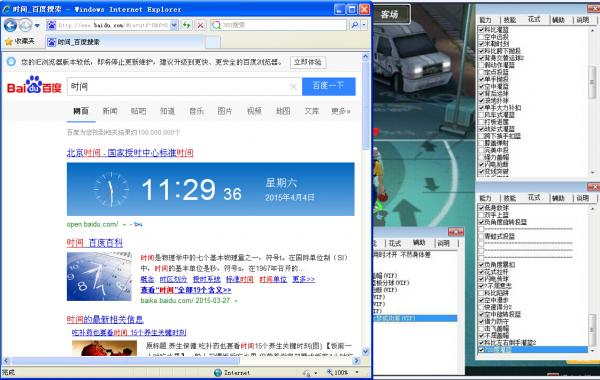The image size is (600, 380).
Task: Open 说明 tab in lower-right tool panel
Action: click(582, 198)
